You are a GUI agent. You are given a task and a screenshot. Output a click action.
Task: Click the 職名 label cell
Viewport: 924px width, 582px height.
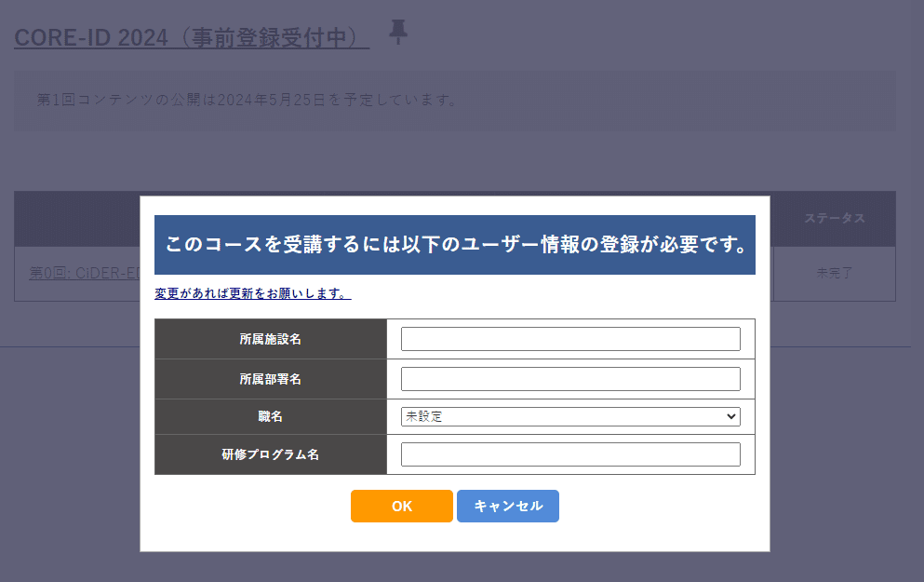point(271,417)
